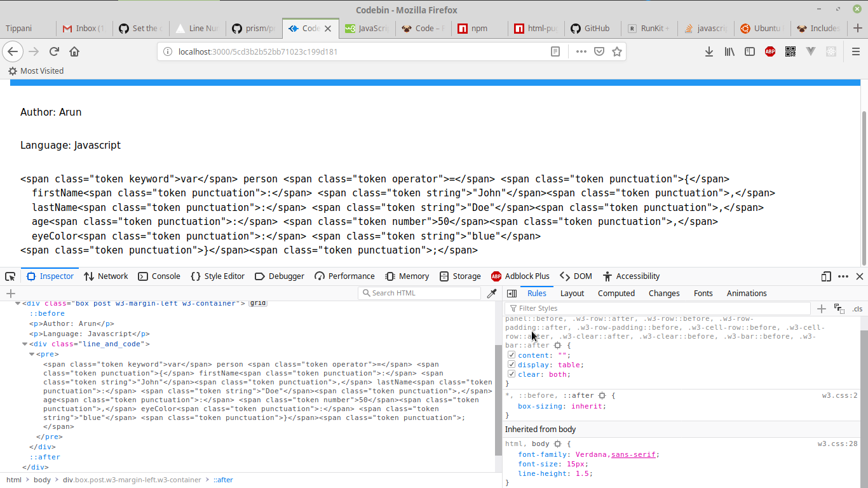Select body in the breadcrumb trail
This screenshot has height=488, width=868.
(x=42, y=480)
